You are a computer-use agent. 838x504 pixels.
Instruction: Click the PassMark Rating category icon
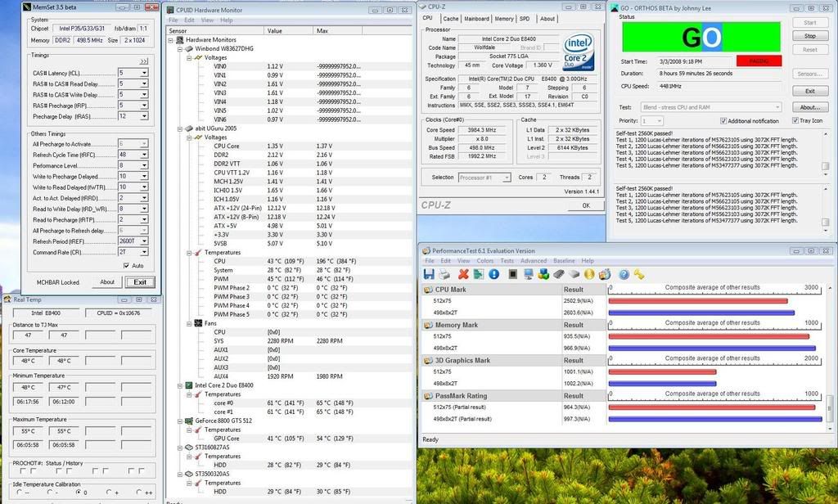[x=428, y=396]
